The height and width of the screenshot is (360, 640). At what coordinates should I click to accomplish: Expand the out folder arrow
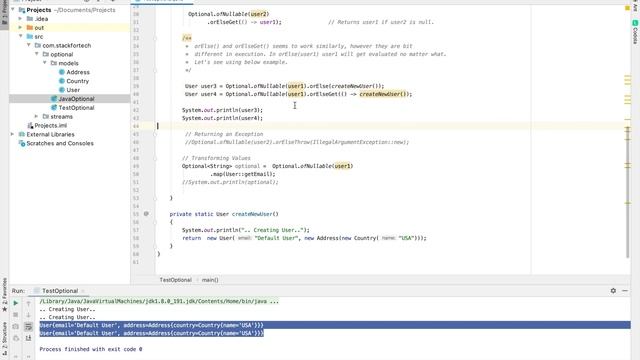click(20, 28)
